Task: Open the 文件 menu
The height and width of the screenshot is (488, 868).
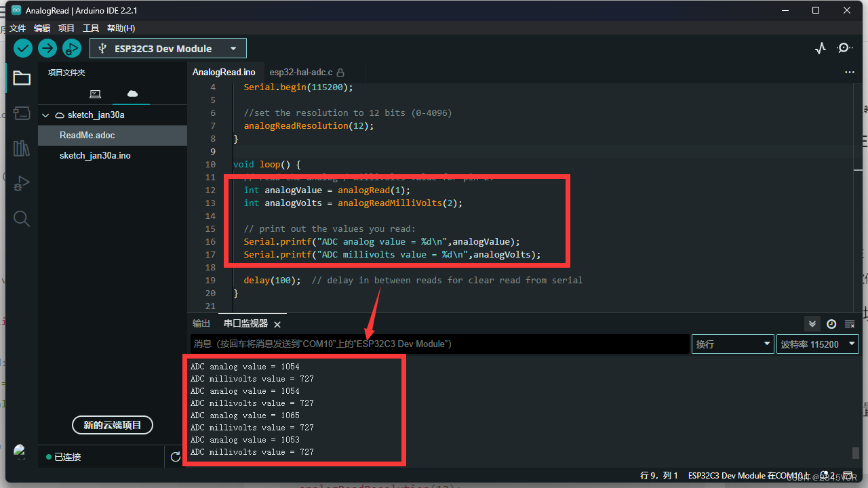Action: (x=18, y=28)
